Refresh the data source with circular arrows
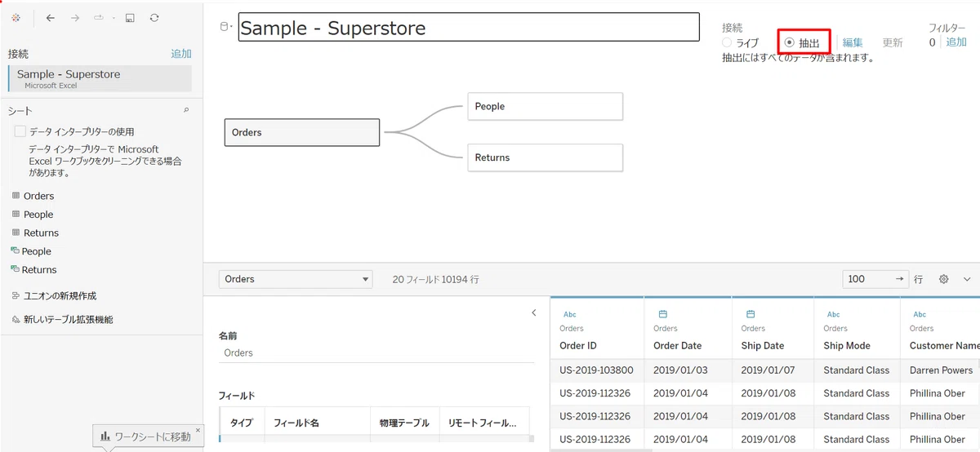980x452 pixels. coord(154,17)
